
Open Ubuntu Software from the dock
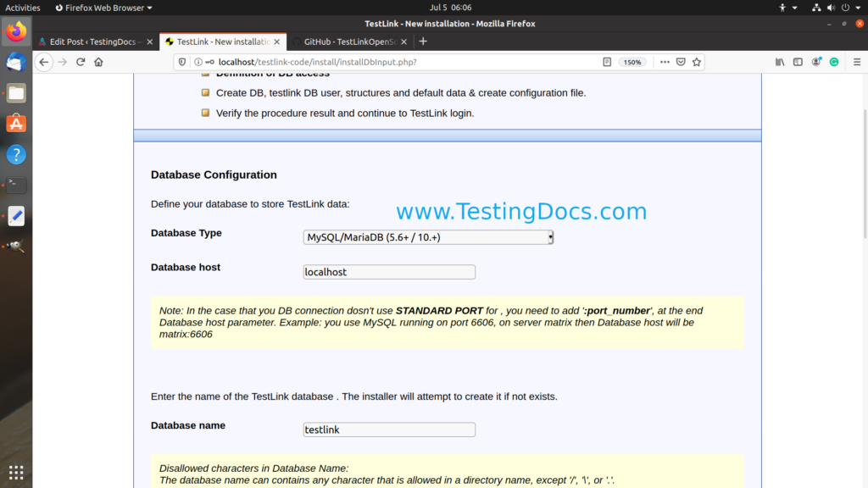point(16,124)
